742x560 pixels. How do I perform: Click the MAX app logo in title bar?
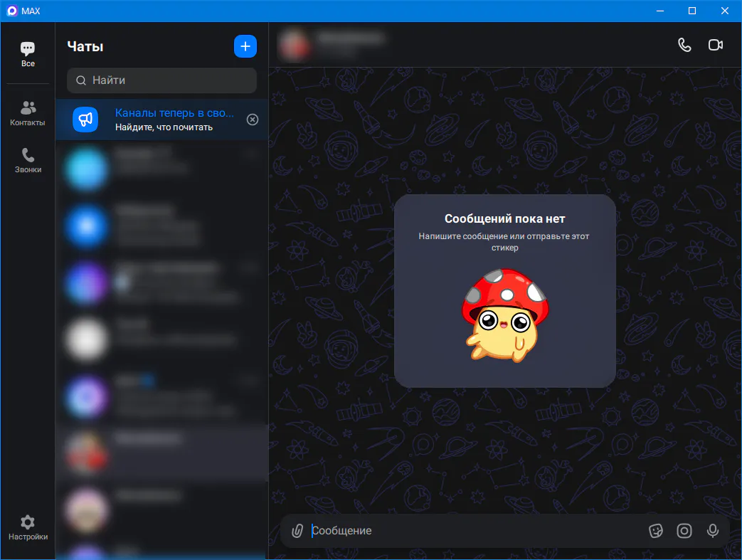click(12, 11)
